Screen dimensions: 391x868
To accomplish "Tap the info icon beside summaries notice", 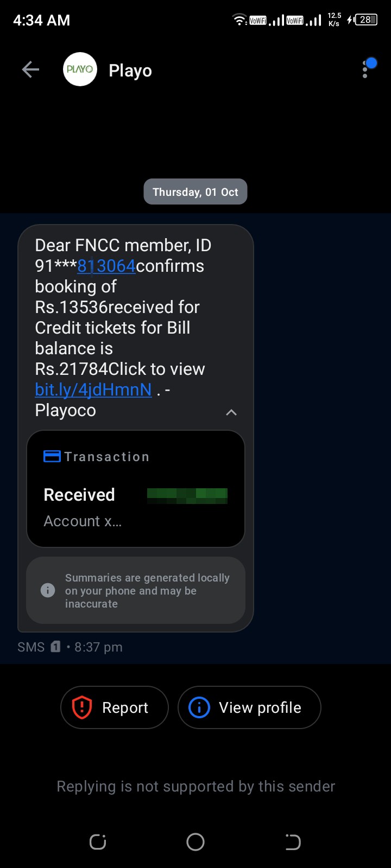I will tap(48, 590).
